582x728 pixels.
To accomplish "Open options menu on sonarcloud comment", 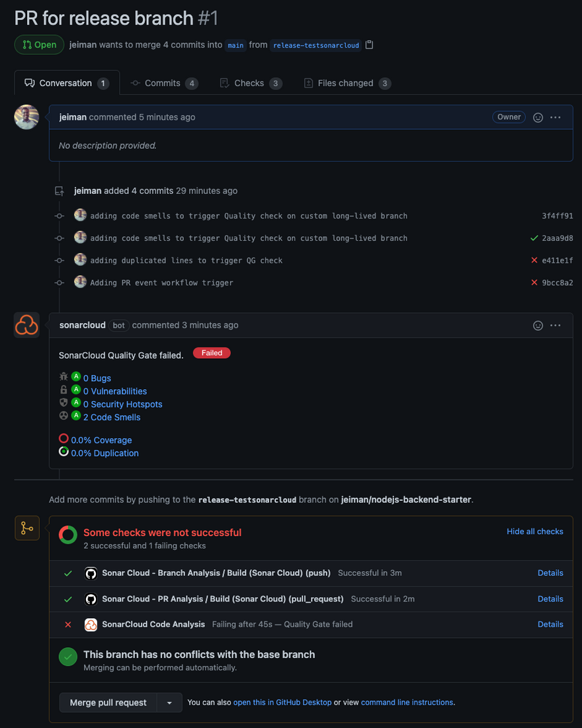I will [x=556, y=325].
